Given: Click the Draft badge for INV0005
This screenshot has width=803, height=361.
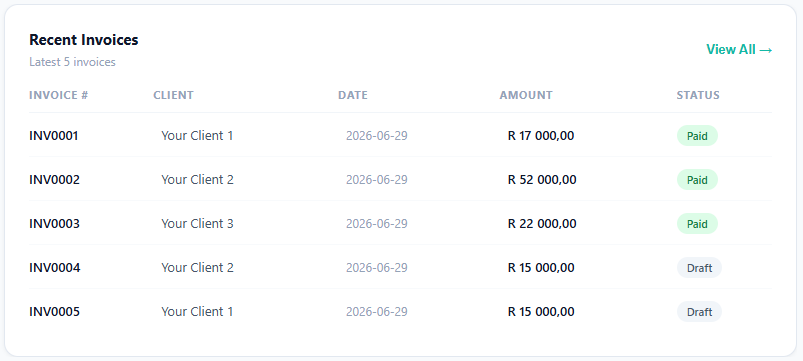Looking at the screenshot, I should pos(699,312).
